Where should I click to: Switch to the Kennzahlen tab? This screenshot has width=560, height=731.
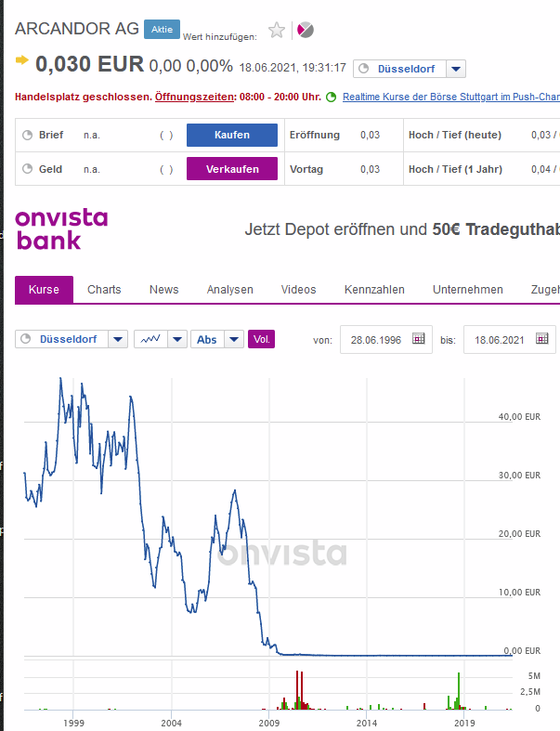click(x=374, y=290)
